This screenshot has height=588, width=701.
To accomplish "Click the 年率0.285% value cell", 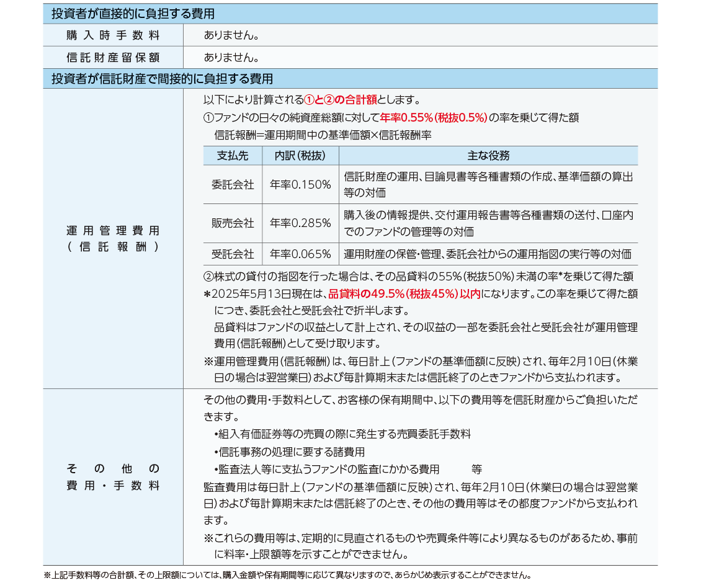I will tap(300, 223).
